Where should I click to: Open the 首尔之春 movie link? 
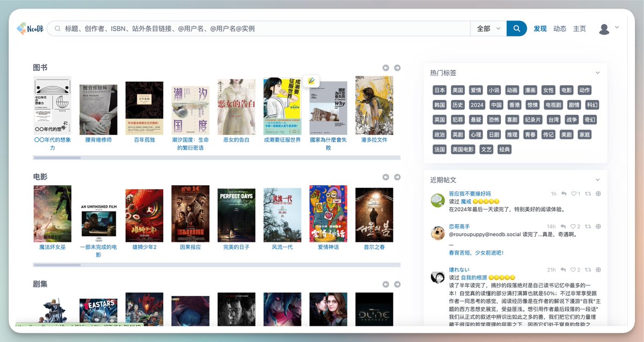click(x=374, y=247)
